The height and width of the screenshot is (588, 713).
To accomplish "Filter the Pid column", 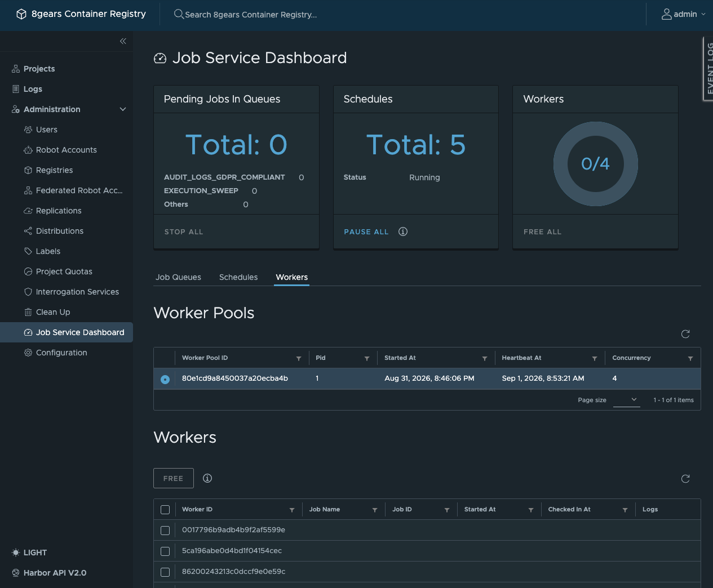I will pos(367,358).
